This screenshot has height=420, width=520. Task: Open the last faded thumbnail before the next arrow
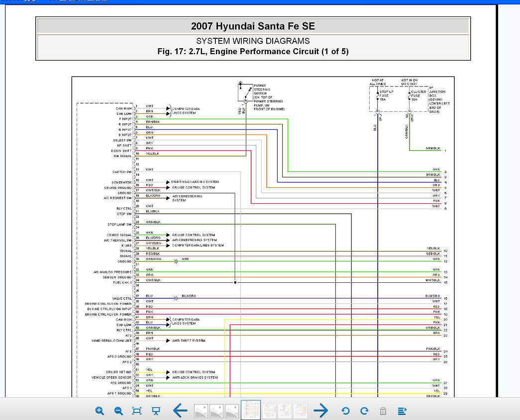tap(301, 411)
